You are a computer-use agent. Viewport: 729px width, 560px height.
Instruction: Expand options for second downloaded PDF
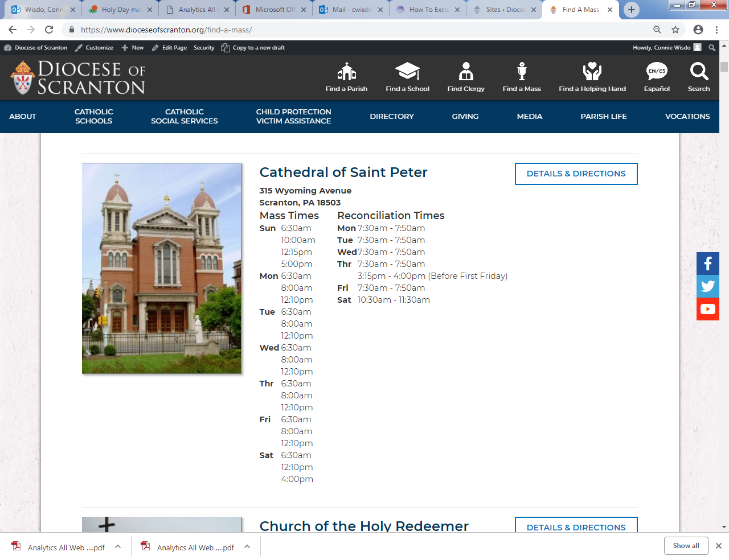click(x=247, y=546)
